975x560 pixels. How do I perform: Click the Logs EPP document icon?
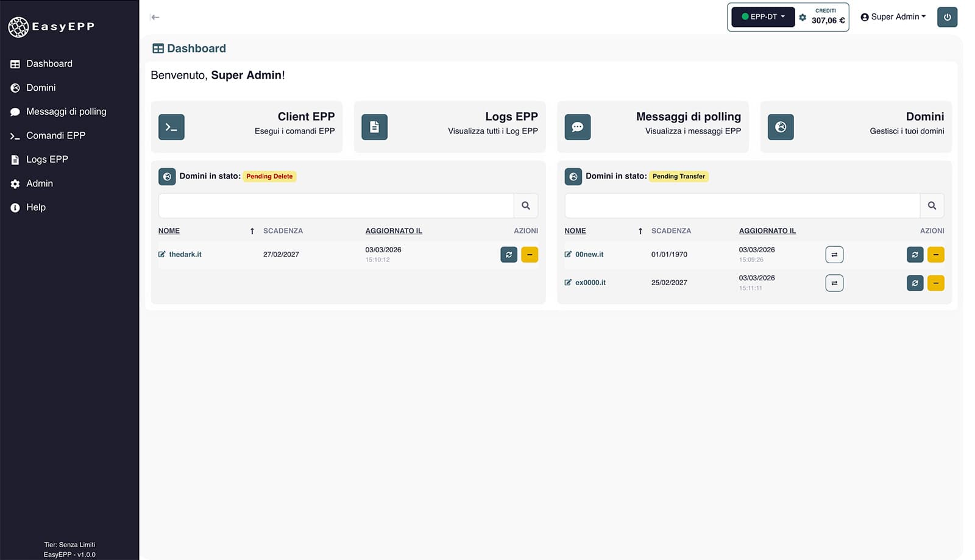click(x=374, y=127)
